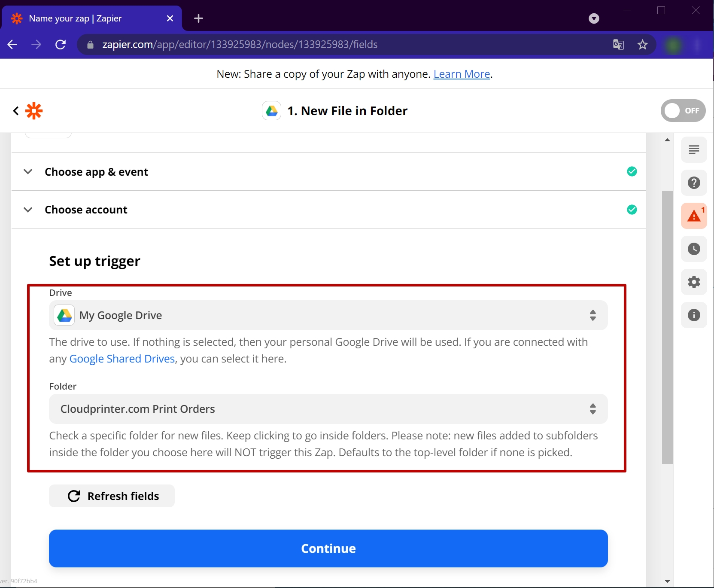Viewport: 714px width, 588px height.
Task: Click the browser forward arrow
Action: click(x=36, y=45)
